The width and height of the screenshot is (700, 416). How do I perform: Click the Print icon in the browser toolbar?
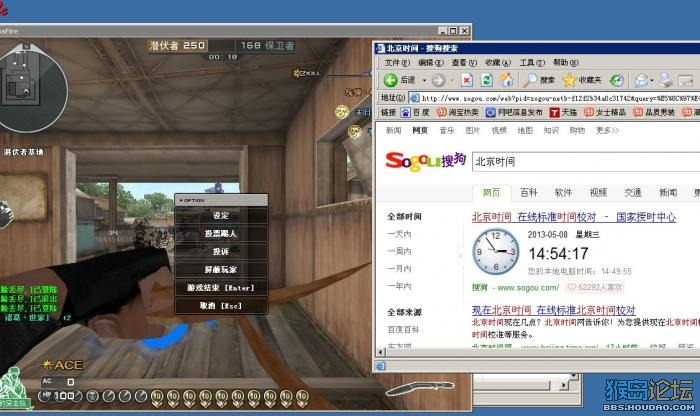[x=666, y=80]
